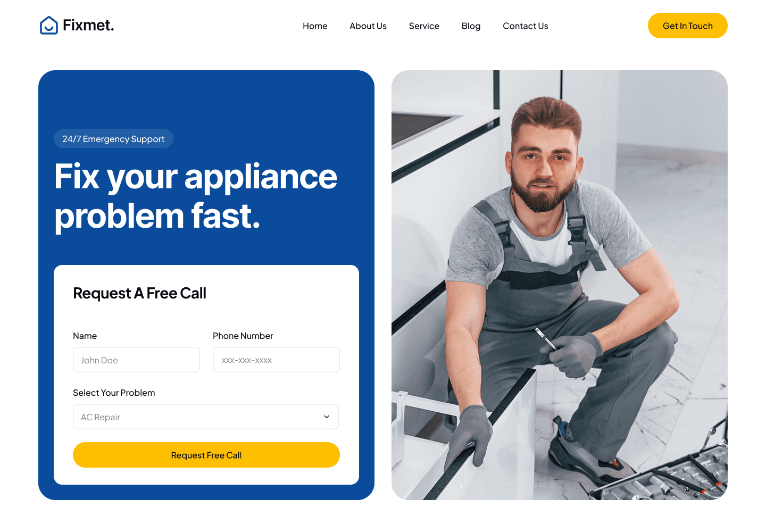Click the Fix your appliance headline

click(196, 196)
